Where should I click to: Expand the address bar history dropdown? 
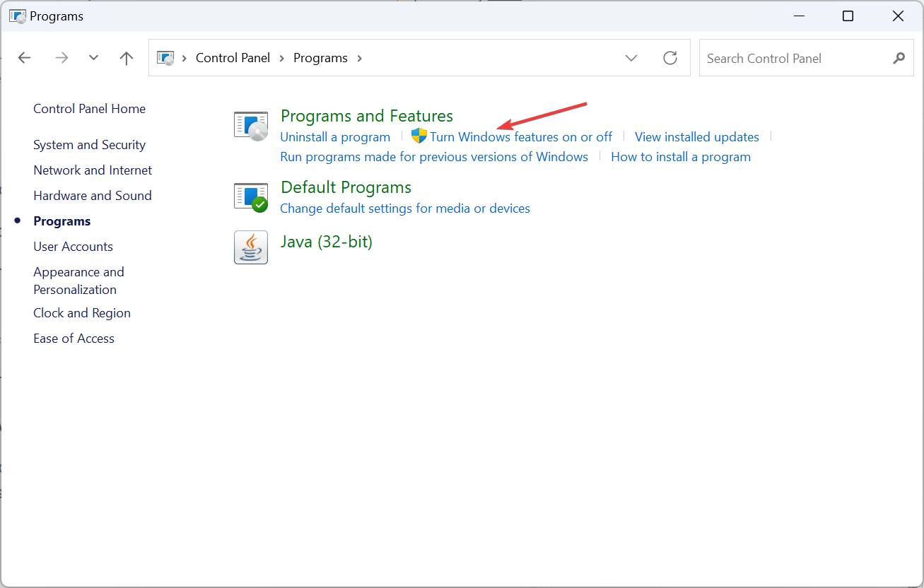click(x=631, y=58)
